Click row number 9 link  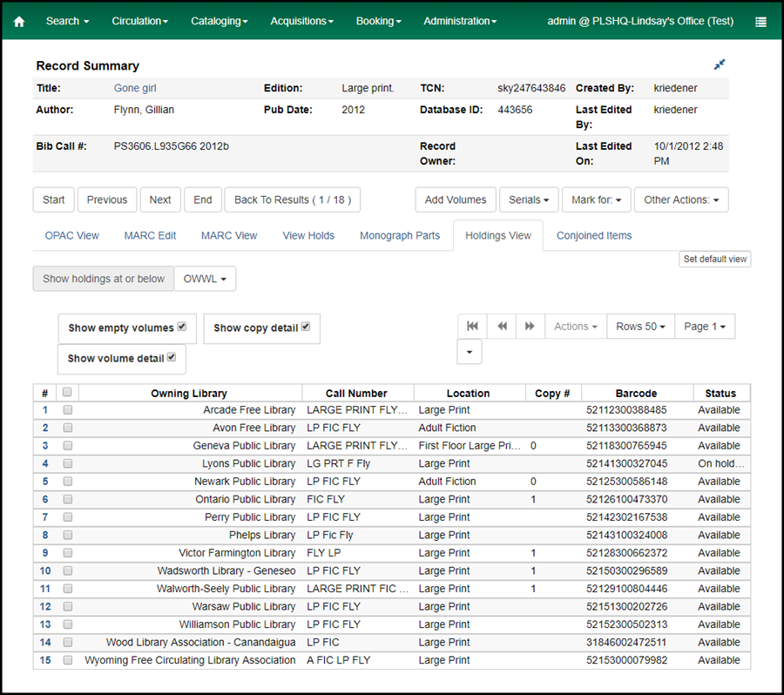click(45, 553)
